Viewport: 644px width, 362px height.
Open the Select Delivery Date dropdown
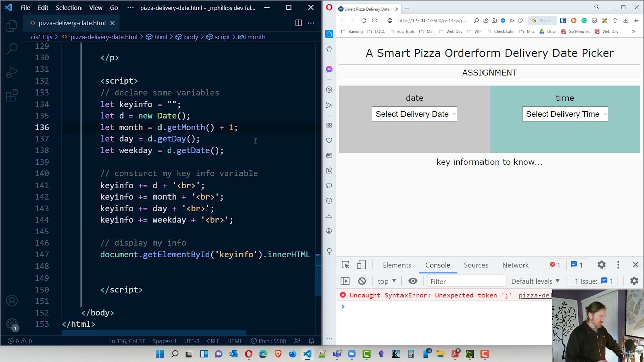[414, 114]
